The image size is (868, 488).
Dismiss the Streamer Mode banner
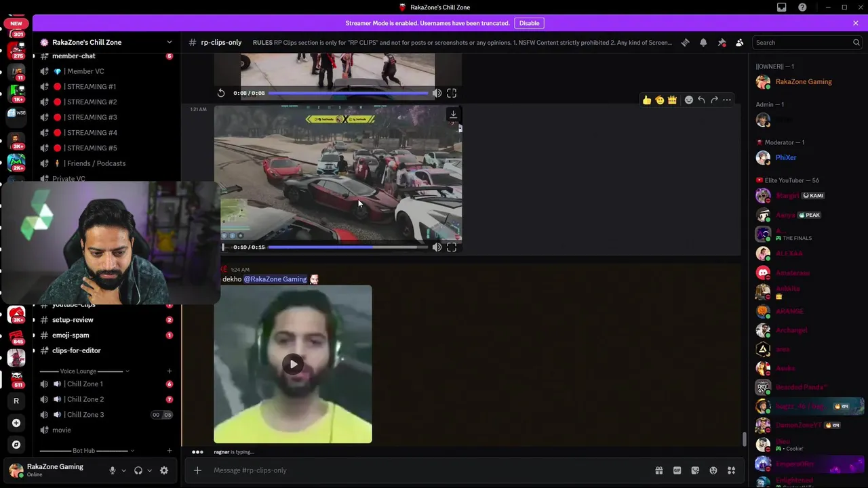click(x=856, y=23)
